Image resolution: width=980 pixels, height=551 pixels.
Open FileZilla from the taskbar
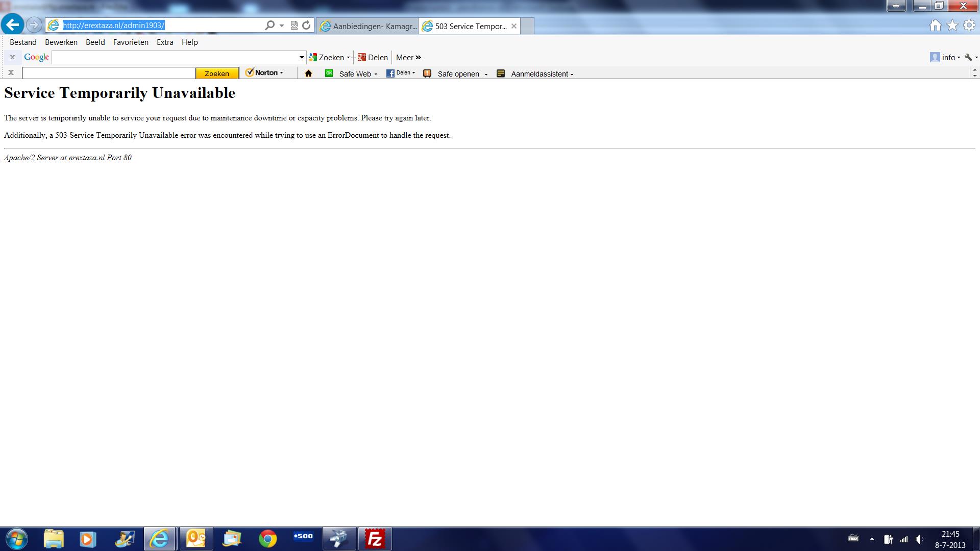[375, 539]
